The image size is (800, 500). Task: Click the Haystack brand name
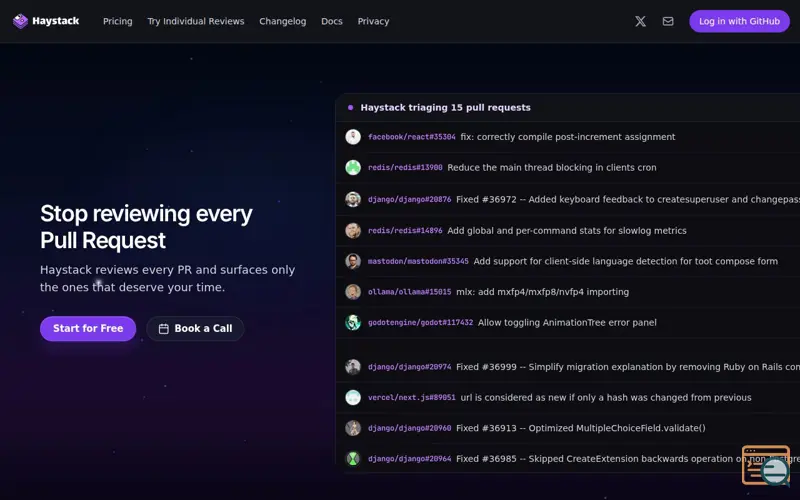tap(56, 21)
